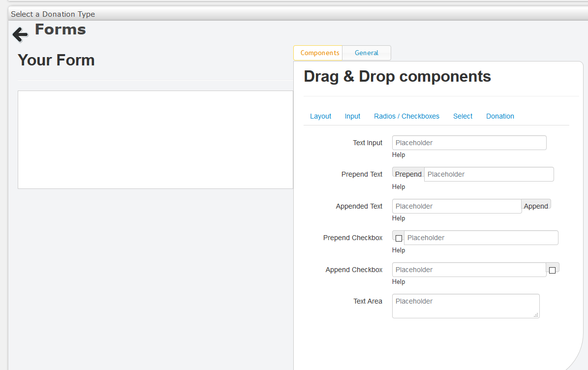Click the Your Form heading
588x370 pixels.
[56, 60]
